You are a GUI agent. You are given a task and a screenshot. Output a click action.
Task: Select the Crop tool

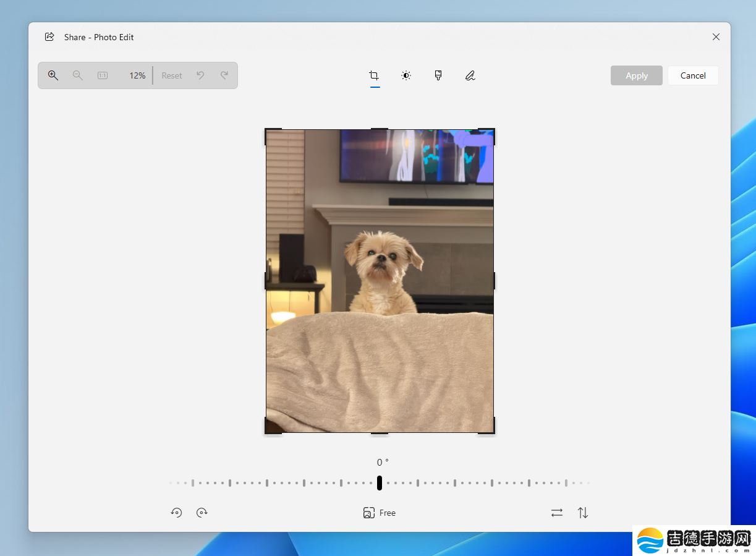tap(373, 75)
